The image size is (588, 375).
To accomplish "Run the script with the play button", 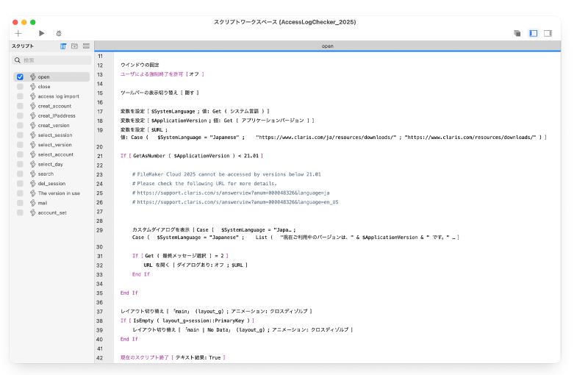I will [41, 33].
